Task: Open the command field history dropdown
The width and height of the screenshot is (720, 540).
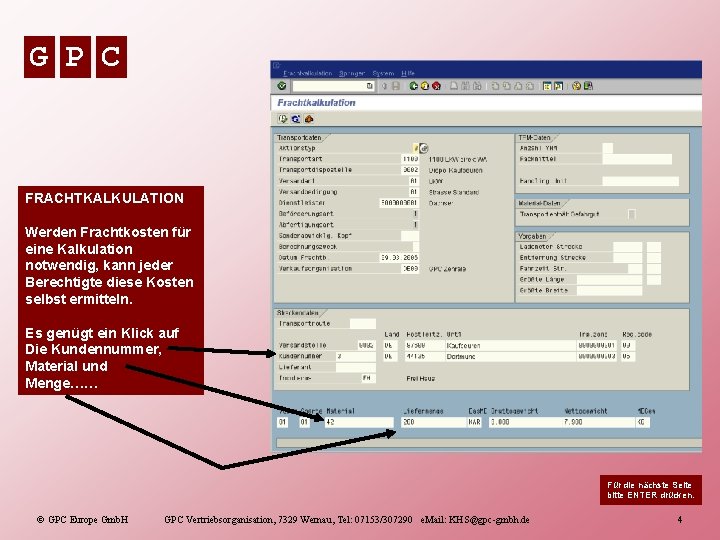Action: [370, 86]
